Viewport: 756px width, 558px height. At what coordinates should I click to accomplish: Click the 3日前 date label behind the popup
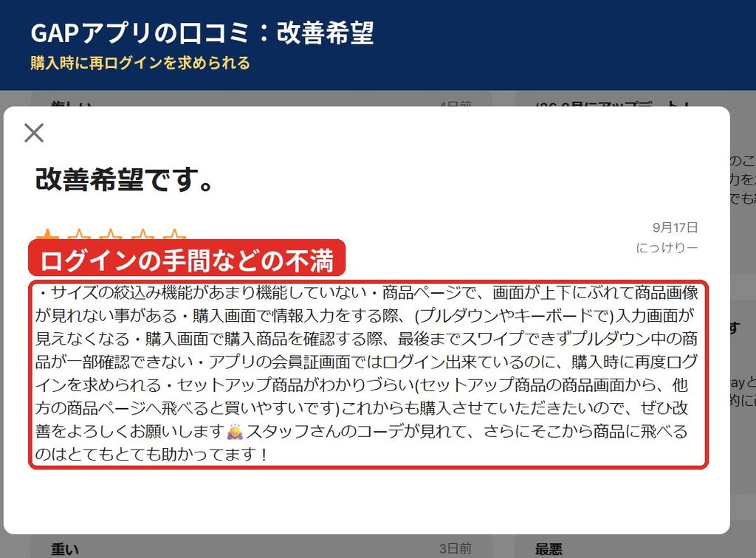pos(455,548)
